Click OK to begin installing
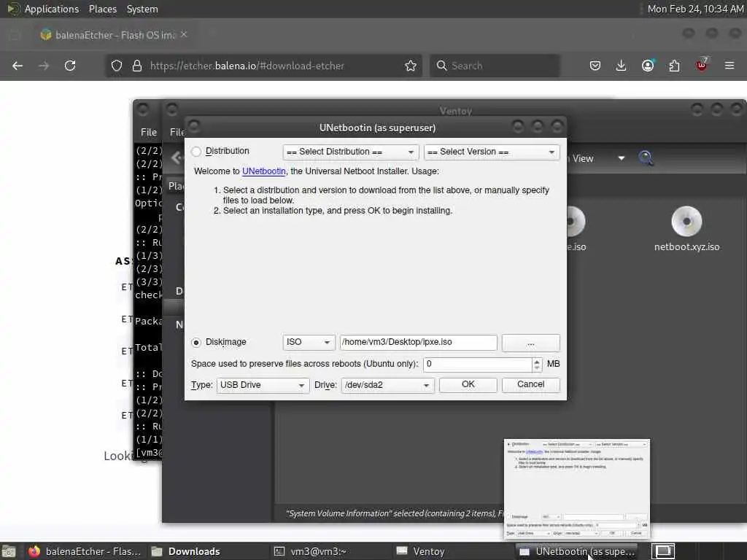 468,385
